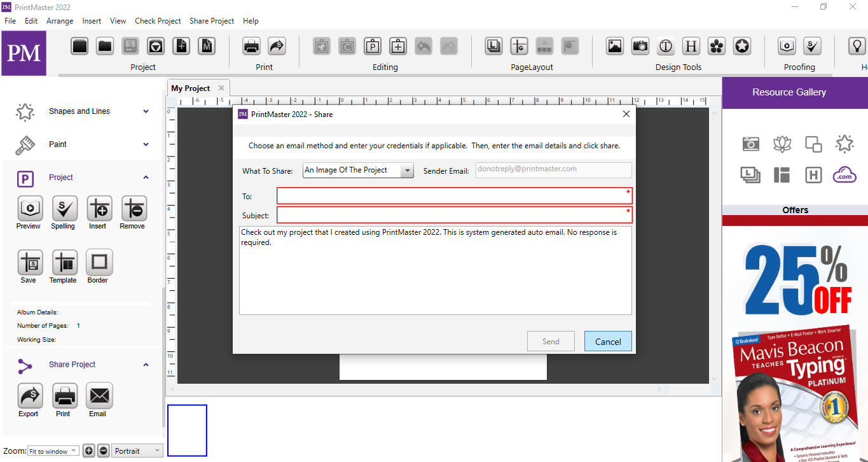Viewport: 868px width, 462px height.
Task: Click the Remove page icon in left Project panel
Action: 133,209
